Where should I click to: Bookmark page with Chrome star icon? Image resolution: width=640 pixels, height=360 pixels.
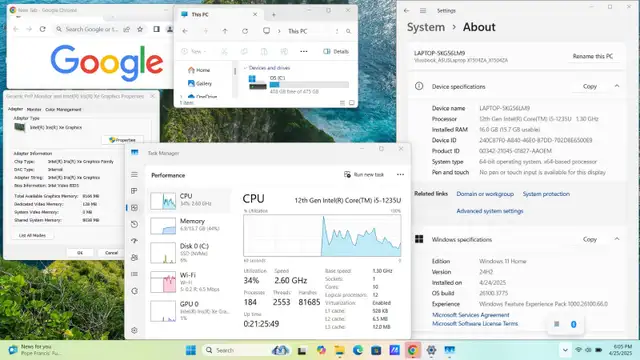coord(140,29)
